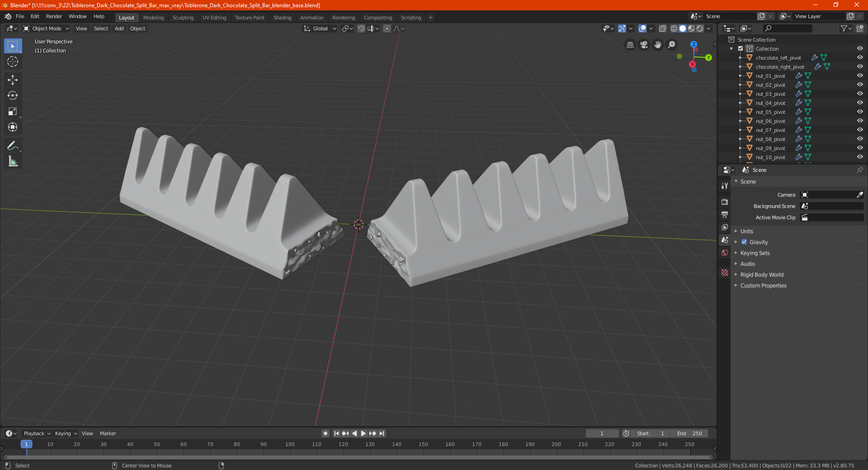Image resolution: width=868 pixels, height=470 pixels.
Task: Hide nut_01_pivot with its eye icon
Action: [860, 75]
